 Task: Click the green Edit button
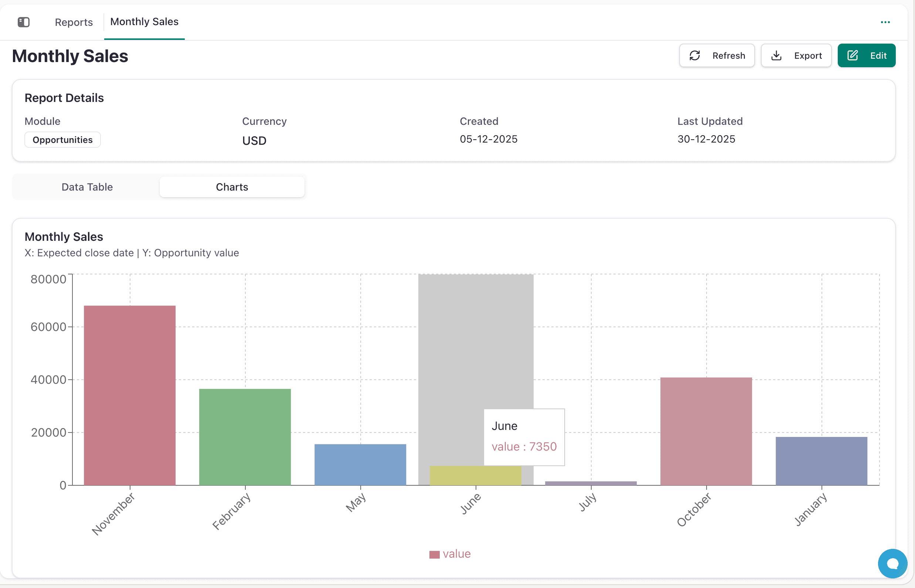coord(866,55)
